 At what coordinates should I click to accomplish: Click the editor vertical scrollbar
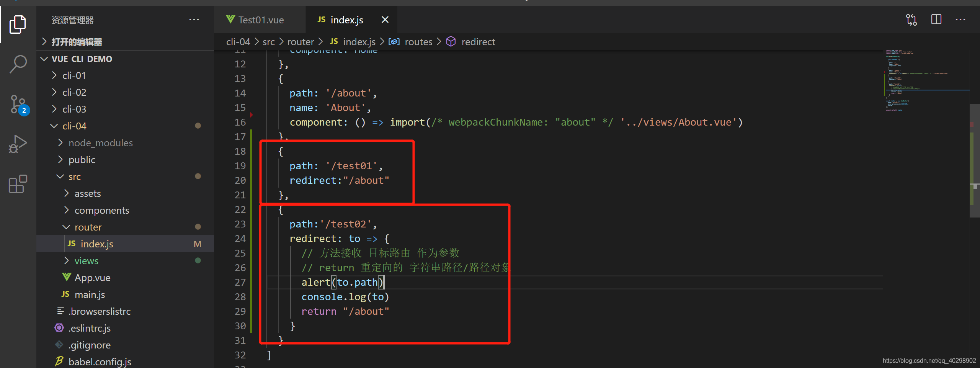coord(975,161)
